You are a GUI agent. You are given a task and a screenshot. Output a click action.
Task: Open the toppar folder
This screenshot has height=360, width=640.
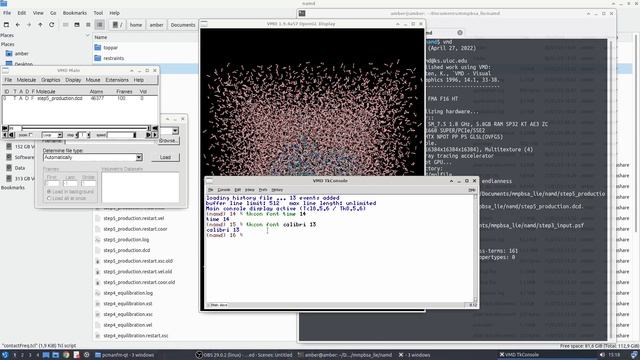[x=107, y=48]
